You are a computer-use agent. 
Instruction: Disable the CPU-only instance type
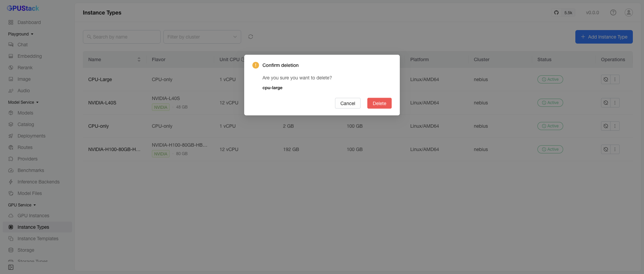606,126
